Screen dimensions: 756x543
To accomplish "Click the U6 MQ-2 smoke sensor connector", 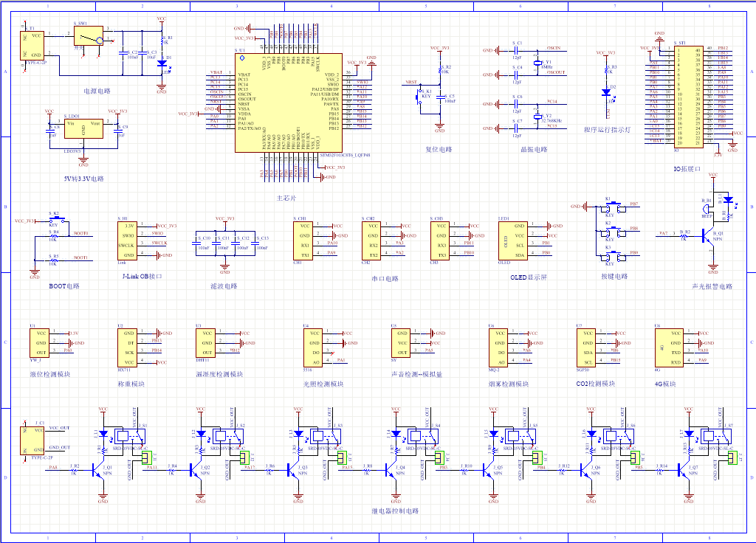I will [498, 347].
